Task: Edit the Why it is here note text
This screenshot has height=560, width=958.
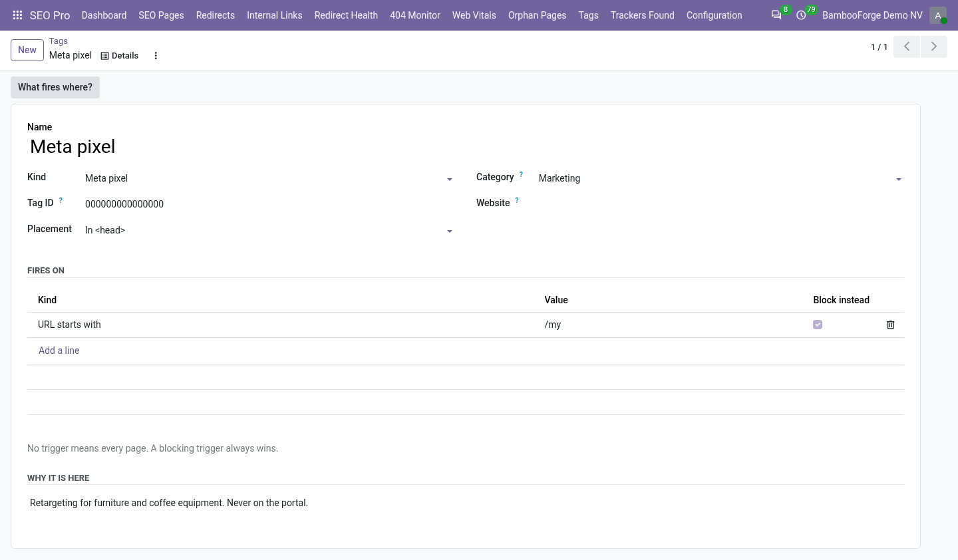Action: tap(466, 503)
